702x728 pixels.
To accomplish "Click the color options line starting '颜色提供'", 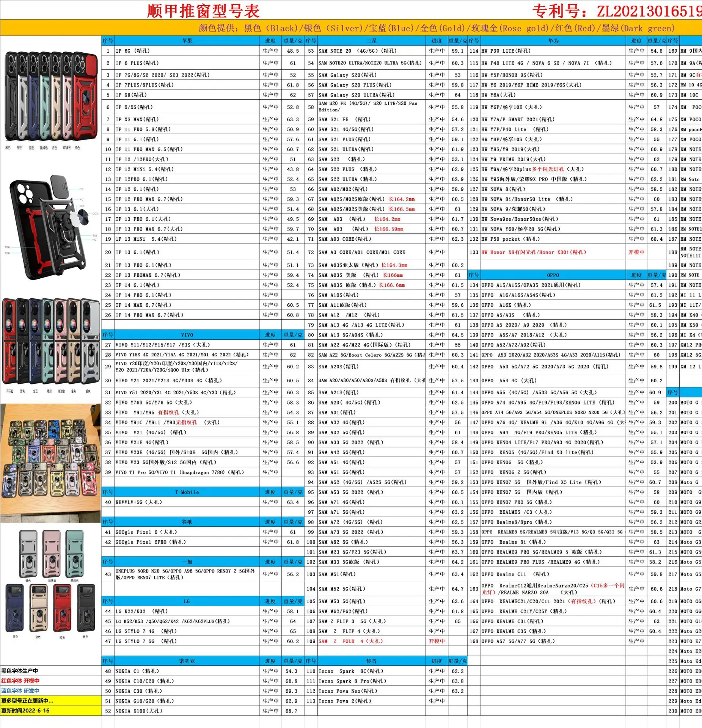I will click(x=437, y=28).
